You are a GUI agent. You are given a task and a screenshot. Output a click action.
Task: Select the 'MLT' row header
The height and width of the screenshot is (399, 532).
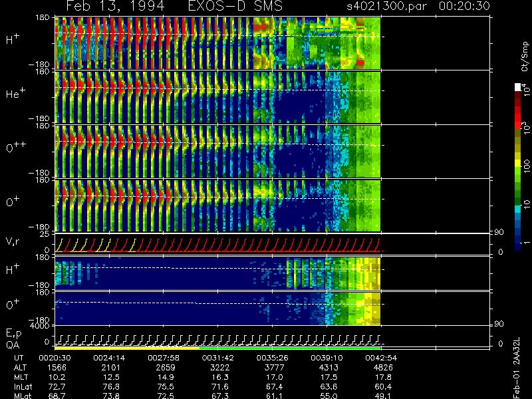pyautogui.click(x=21, y=377)
